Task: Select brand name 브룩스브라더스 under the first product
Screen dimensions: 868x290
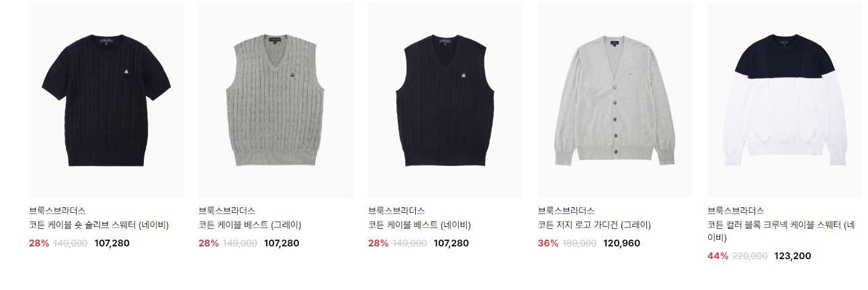Action: (x=57, y=211)
